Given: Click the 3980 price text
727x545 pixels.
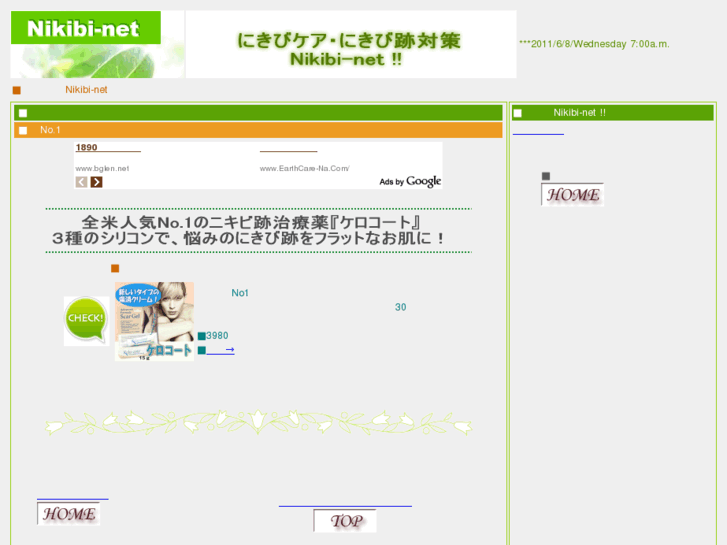Looking at the screenshot, I should click(217, 336).
